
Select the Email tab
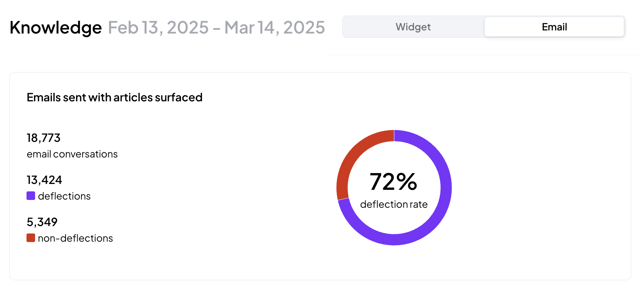click(554, 27)
